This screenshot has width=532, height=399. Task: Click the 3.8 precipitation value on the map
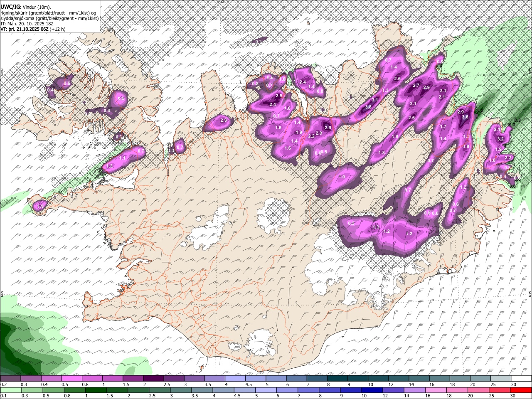[368, 107]
